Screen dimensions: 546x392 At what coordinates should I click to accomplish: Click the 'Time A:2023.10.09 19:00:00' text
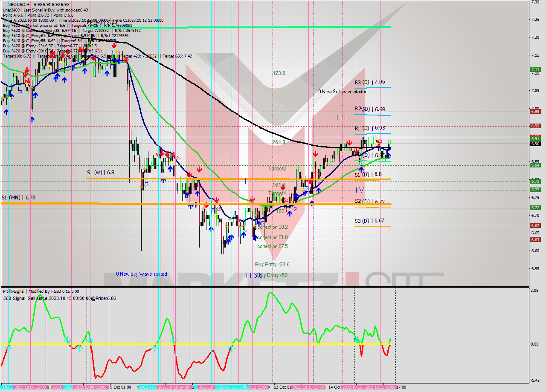click(28, 20)
